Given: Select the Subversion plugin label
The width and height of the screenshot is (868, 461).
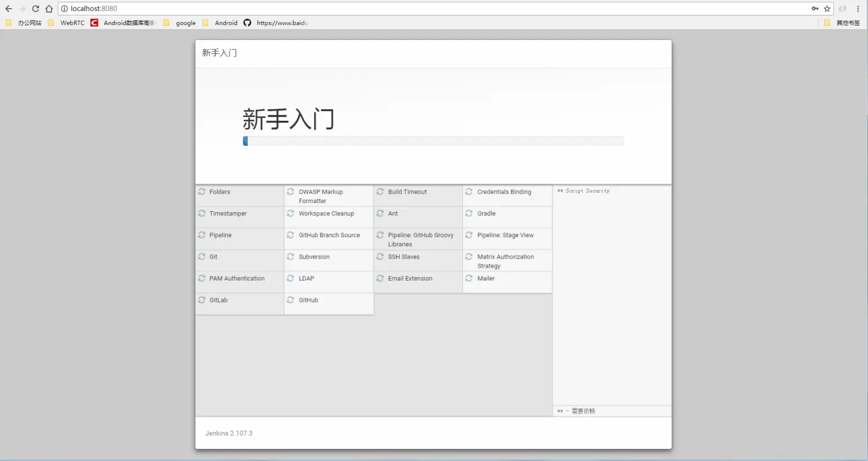Looking at the screenshot, I should point(314,257).
